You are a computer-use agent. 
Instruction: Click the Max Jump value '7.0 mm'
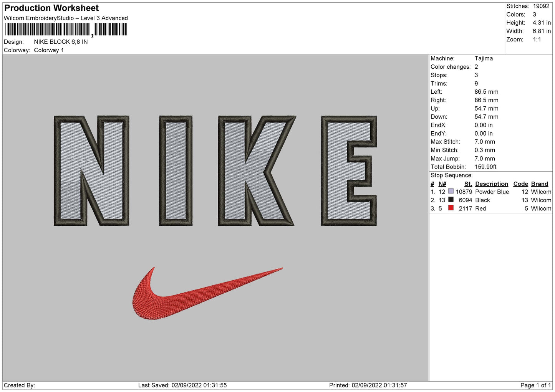(485, 159)
